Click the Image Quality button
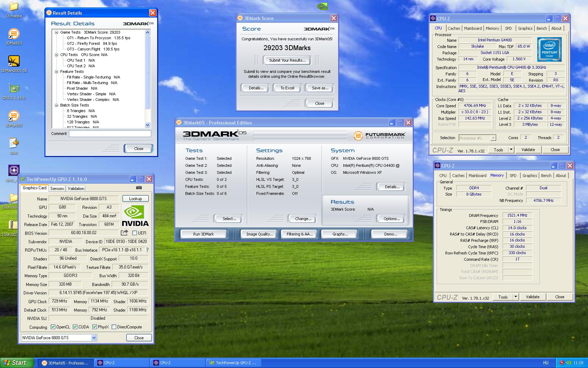 [x=259, y=234]
